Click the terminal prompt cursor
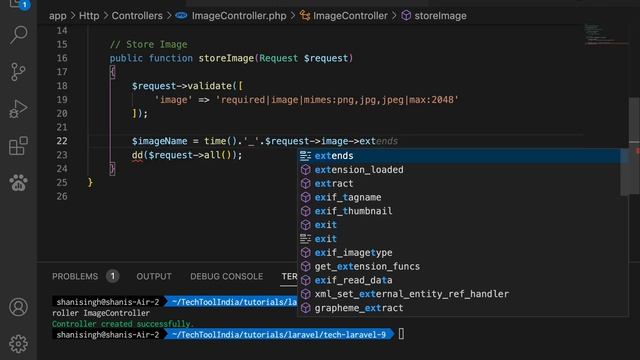Screen dimensions: 640x360 point(401,334)
